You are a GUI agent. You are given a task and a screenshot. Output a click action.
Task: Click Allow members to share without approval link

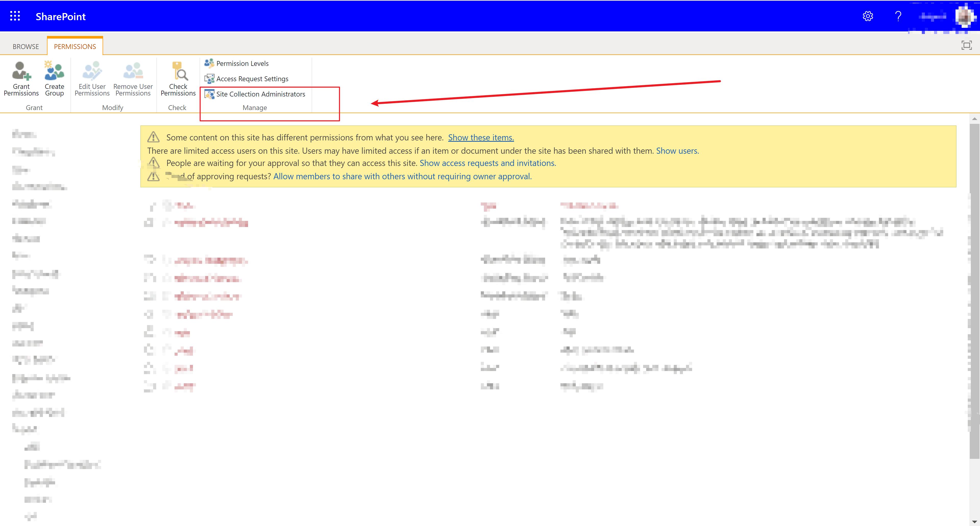pyautogui.click(x=402, y=176)
